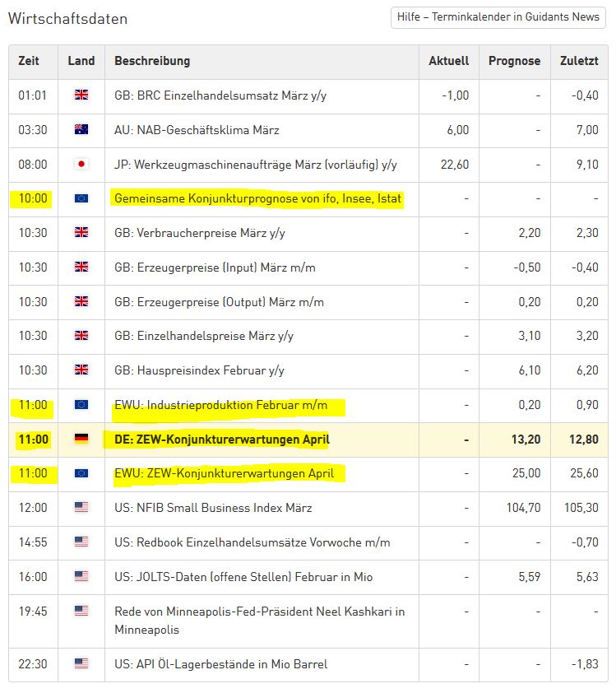Viewport: 616px width, 693px height.
Task: Click the US flag in the Neel Kashkari row
Action: [x=81, y=611]
